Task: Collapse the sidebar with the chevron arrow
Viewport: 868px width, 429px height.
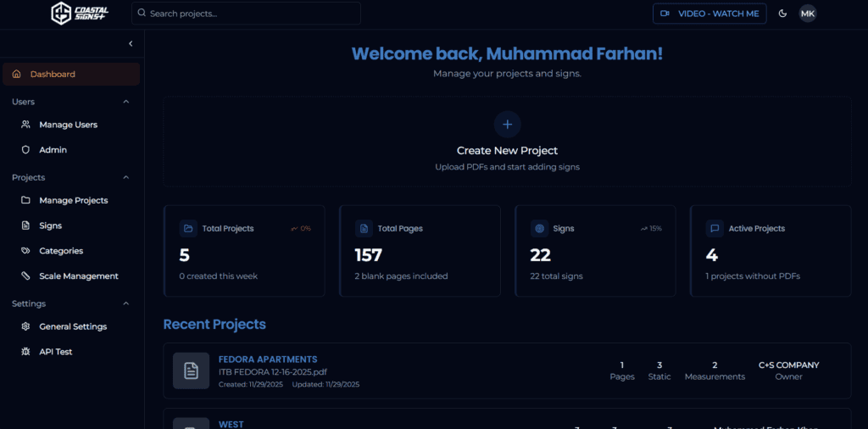Action: pos(131,43)
